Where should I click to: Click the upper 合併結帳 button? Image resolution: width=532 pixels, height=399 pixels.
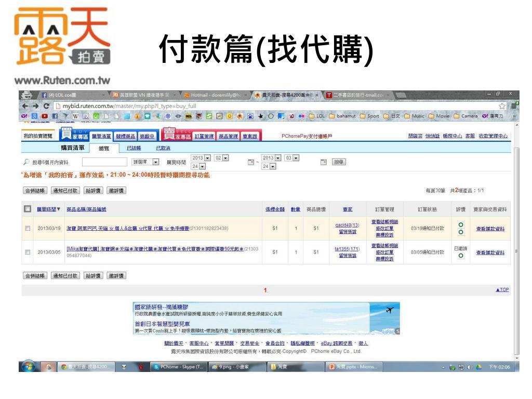pyautogui.click(x=35, y=191)
